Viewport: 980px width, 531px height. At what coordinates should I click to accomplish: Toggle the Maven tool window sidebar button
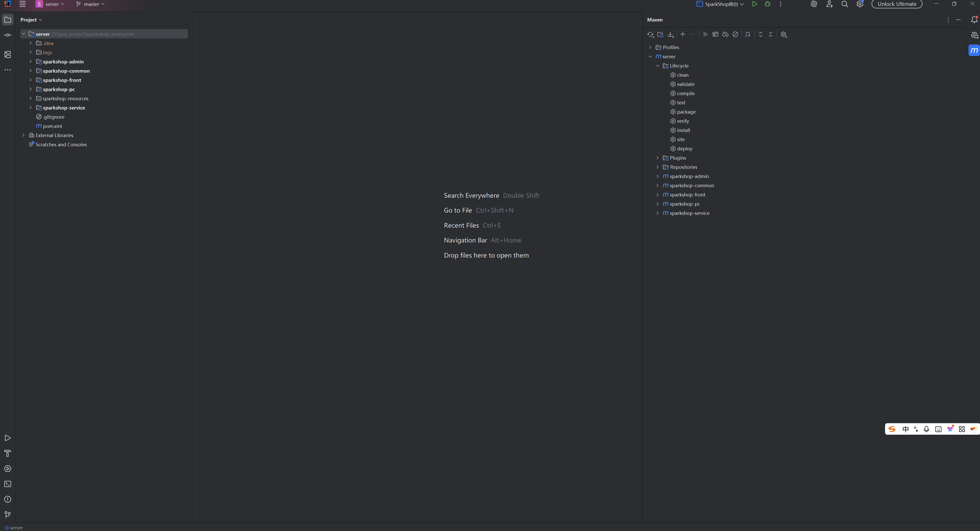pos(974,50)
